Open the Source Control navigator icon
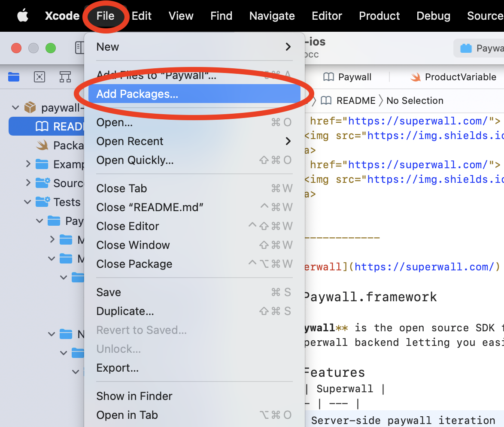 (39, 77)
